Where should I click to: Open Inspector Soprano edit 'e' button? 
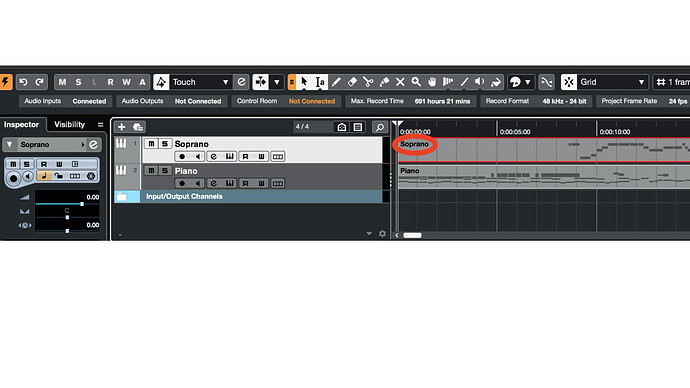pos(93,144)
